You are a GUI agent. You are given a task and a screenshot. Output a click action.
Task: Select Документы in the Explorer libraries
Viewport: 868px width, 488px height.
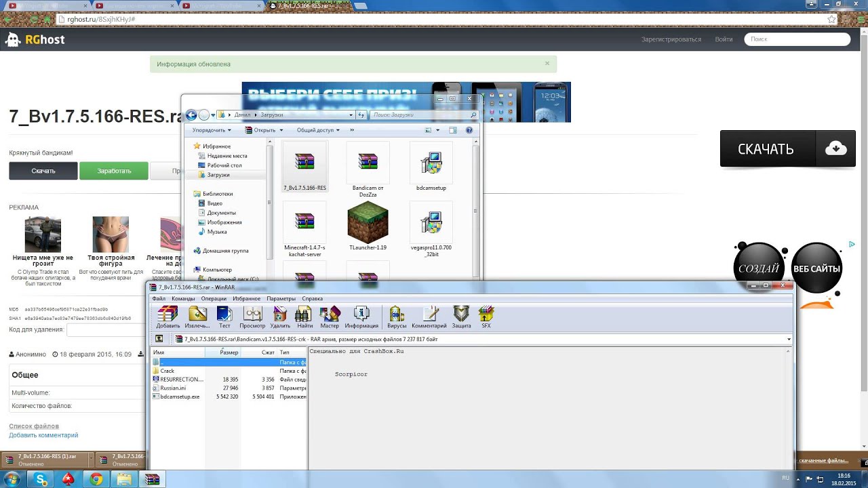[222, 213]
